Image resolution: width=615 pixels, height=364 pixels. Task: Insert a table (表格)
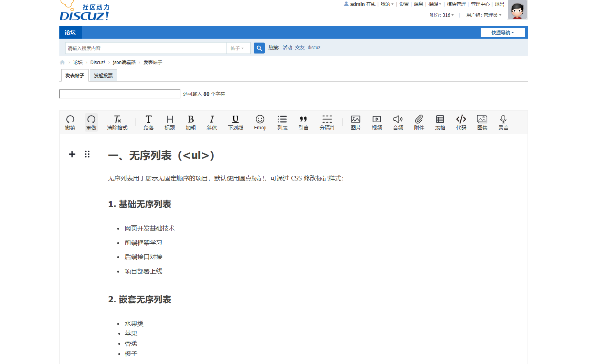[440, 122]
